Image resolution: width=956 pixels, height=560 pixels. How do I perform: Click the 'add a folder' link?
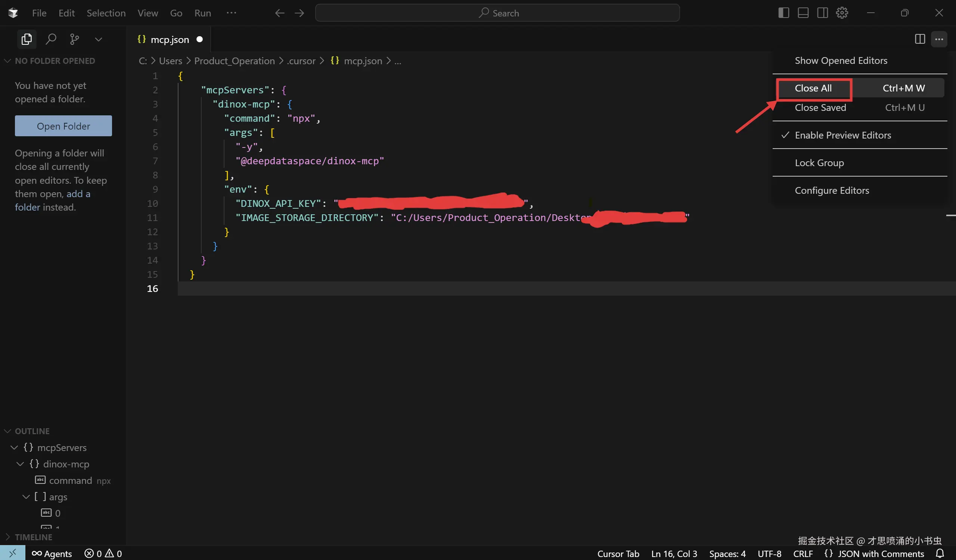[x=78, y=194]
